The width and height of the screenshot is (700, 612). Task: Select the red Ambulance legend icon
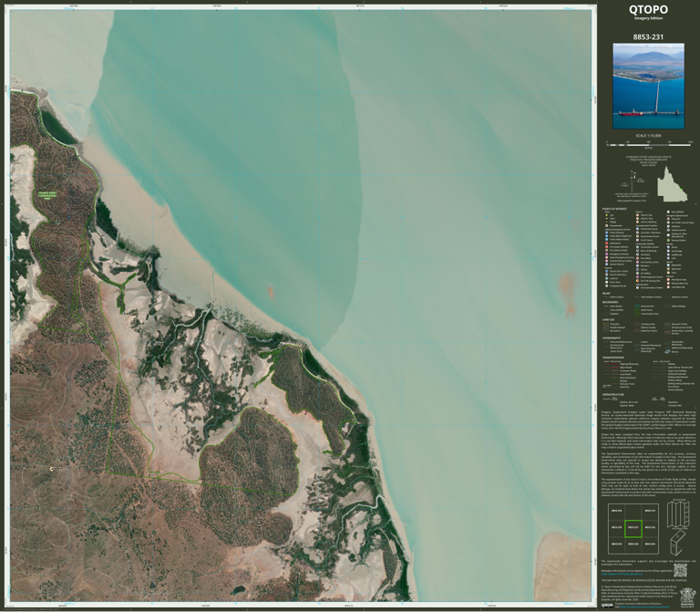[x=607, y=243]
